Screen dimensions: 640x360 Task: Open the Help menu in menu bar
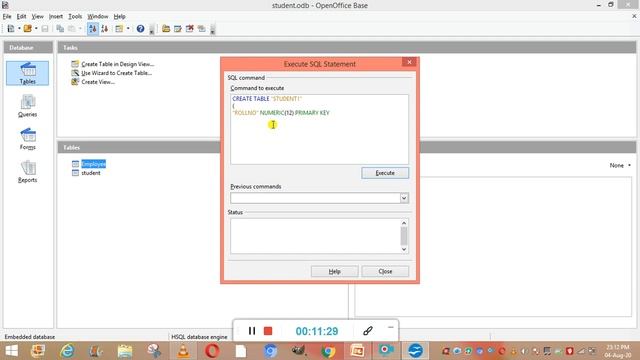(x=119, y=16)
